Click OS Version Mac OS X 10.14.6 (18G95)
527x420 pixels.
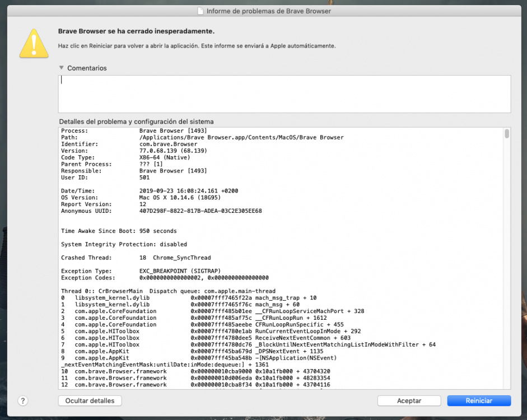tap(180, 198)
